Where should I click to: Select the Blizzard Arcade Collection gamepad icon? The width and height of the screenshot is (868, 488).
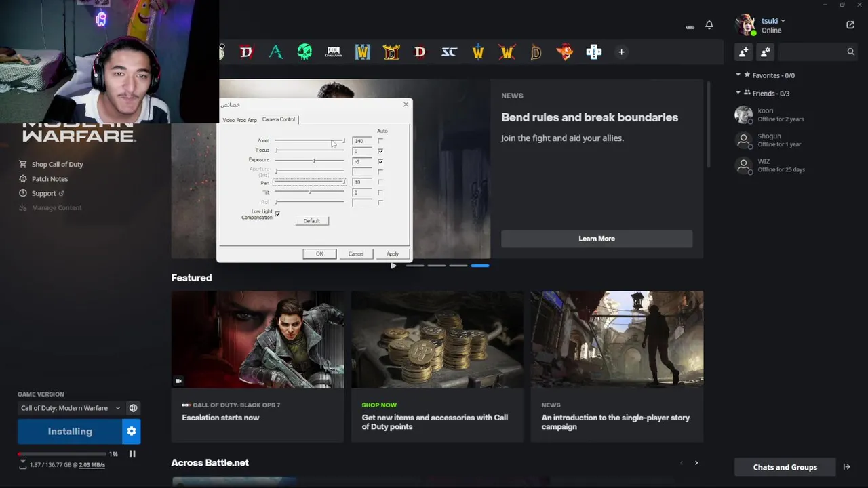[x=594, y=52]
